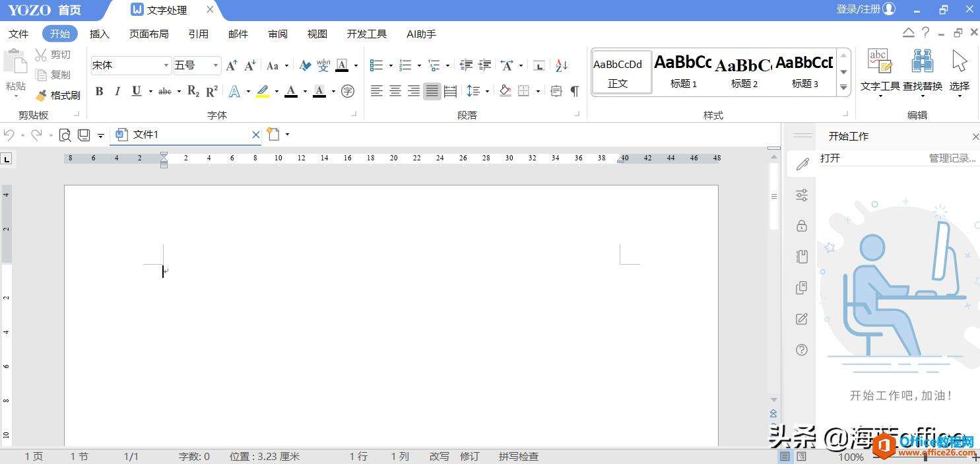The height and width of the screenshot is (464, 980).
Task: Clear formatting with the eraser icon
Action: pos(304,65)
